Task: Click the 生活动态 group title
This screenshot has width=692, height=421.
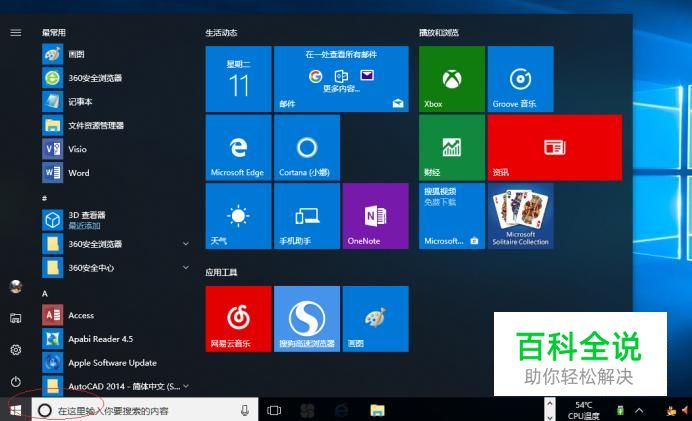Action: coord(221,33)
